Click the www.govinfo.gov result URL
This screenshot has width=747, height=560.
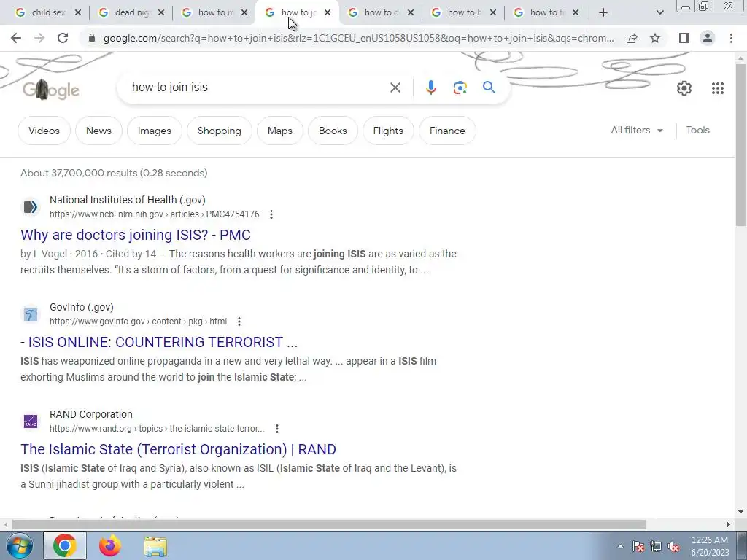[x=138, y=322]
